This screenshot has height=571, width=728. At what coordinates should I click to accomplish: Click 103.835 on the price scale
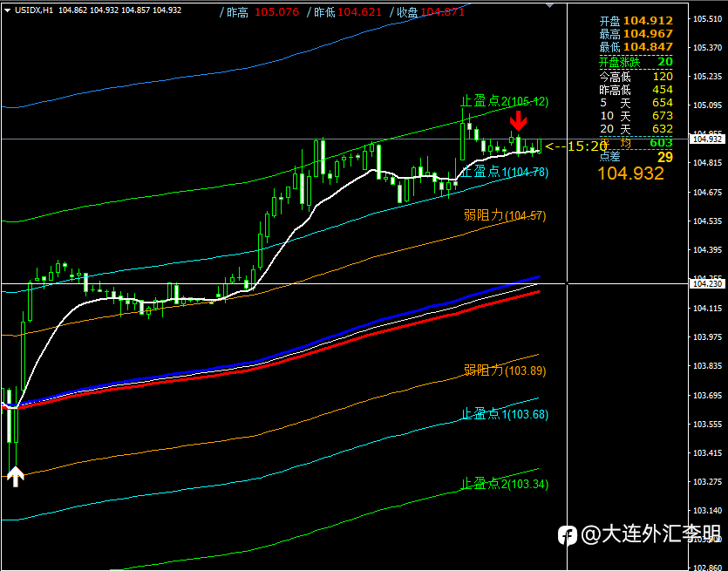(708, 366)
